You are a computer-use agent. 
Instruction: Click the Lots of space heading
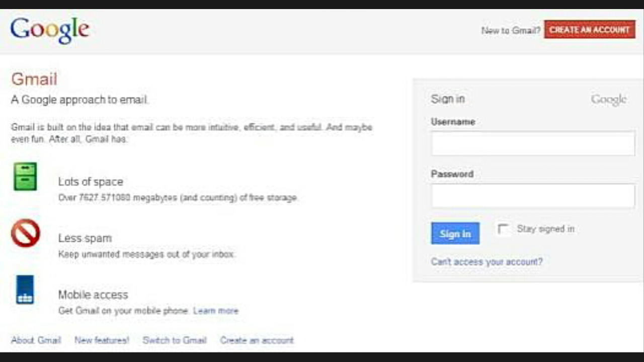pyautogui.click(x=91, y=182)
